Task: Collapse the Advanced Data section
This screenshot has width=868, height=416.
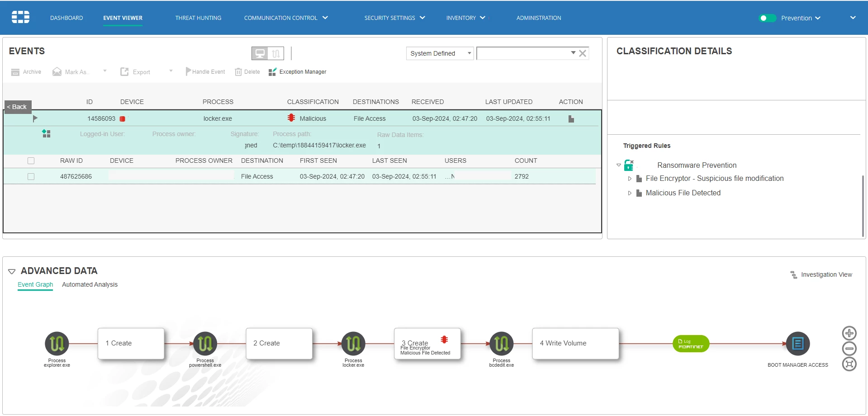Action: point(12,271)
